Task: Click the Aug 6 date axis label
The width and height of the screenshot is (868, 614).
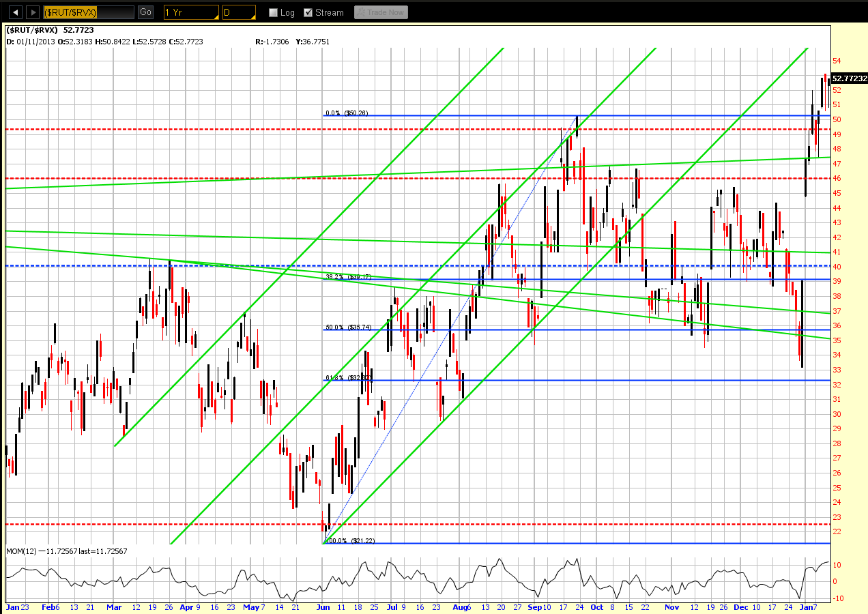Action: tap(463, 606)
